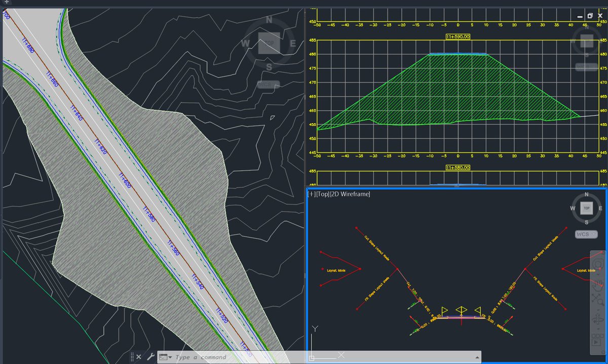608x364 pixels.
Task: Select station label 11+540 on alignment
Action: point(197,281)
